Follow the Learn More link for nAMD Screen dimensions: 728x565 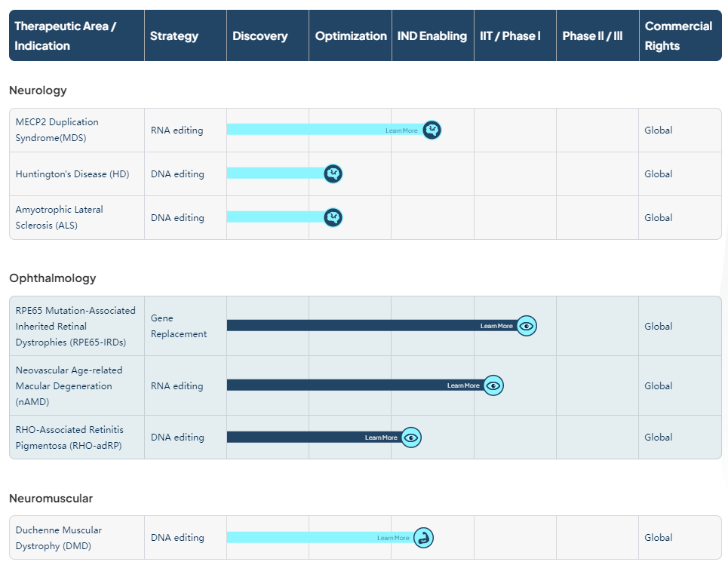pyautogui.click(x=463, y=385)
